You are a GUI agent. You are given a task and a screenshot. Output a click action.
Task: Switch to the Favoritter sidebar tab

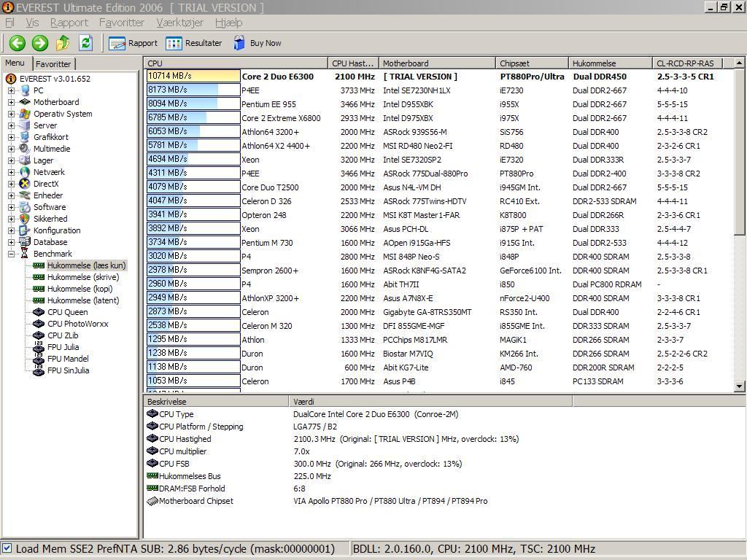(x=53, y=64)
